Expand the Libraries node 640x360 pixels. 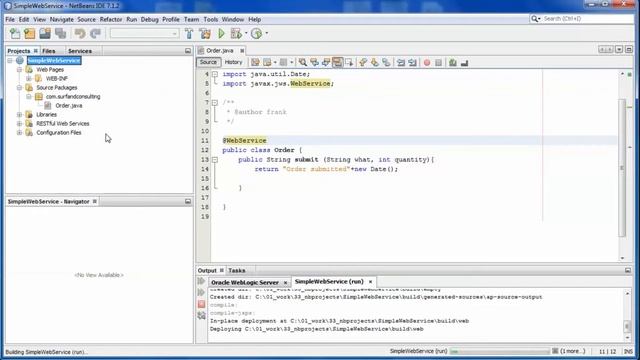coord(19,115)
